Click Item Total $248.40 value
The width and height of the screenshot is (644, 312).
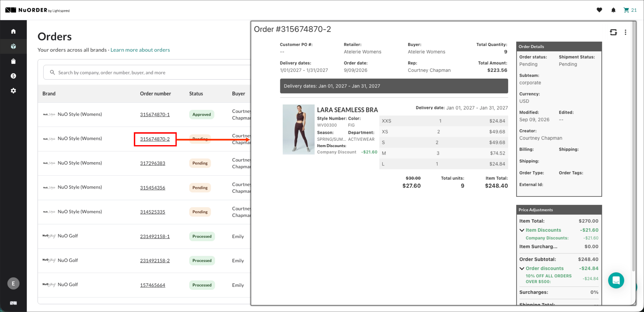tap(496, 186)
